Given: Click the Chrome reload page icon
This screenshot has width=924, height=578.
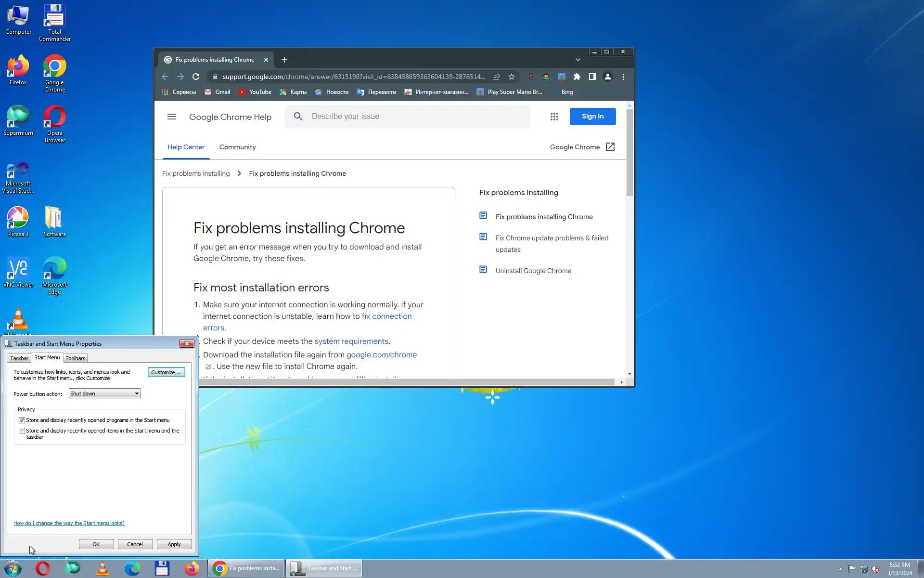Looking at the screenshot, I should point(196,77).
